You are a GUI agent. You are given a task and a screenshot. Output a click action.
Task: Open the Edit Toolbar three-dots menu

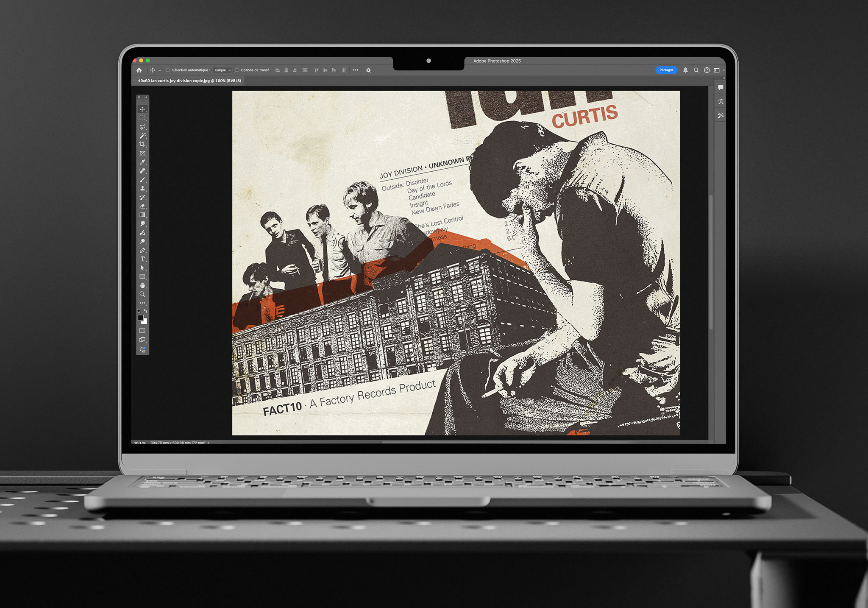coord(142,303)
